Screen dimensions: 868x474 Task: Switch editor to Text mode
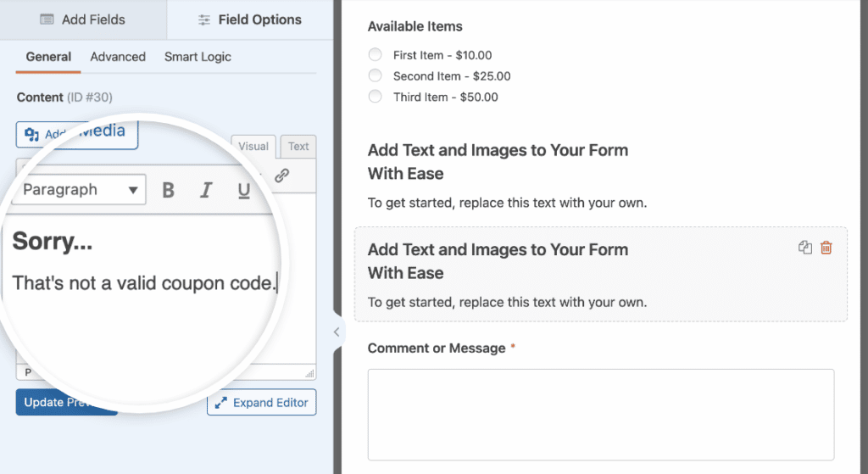[298, 146]
